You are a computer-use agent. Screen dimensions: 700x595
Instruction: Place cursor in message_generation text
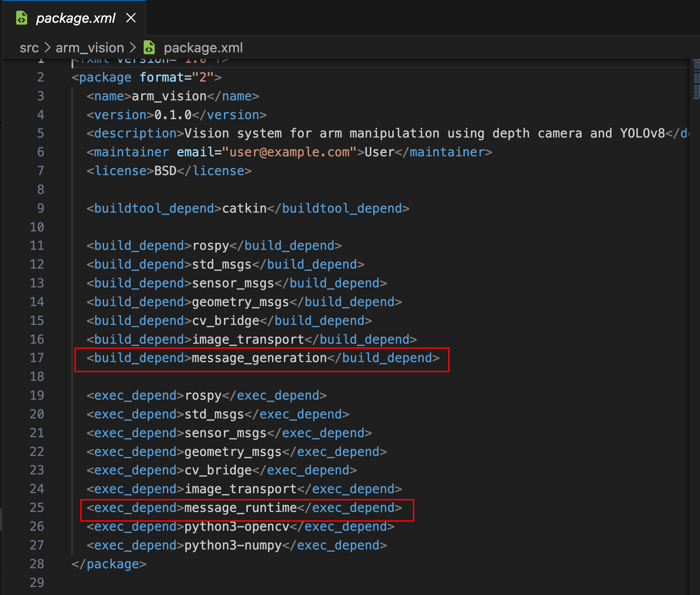[259, 358]
